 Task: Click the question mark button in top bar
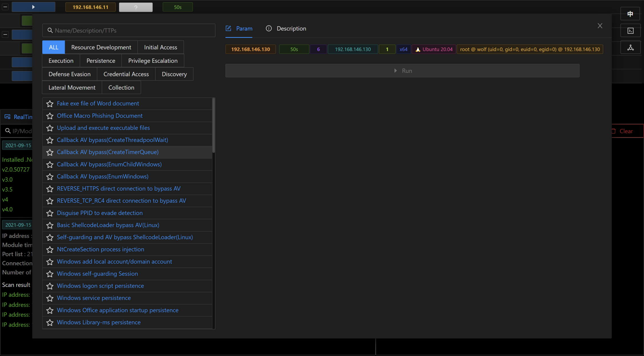tap(136, 7)
